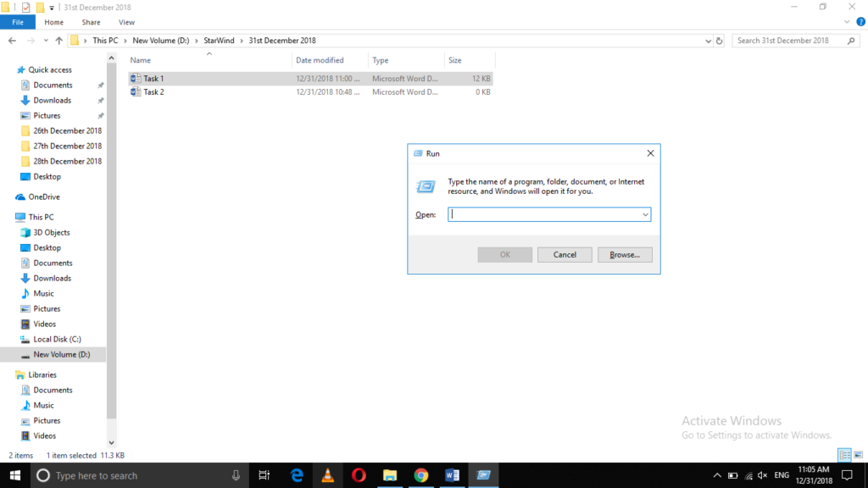
Task: Close the Run dialog with X
Action: point(650,153)
